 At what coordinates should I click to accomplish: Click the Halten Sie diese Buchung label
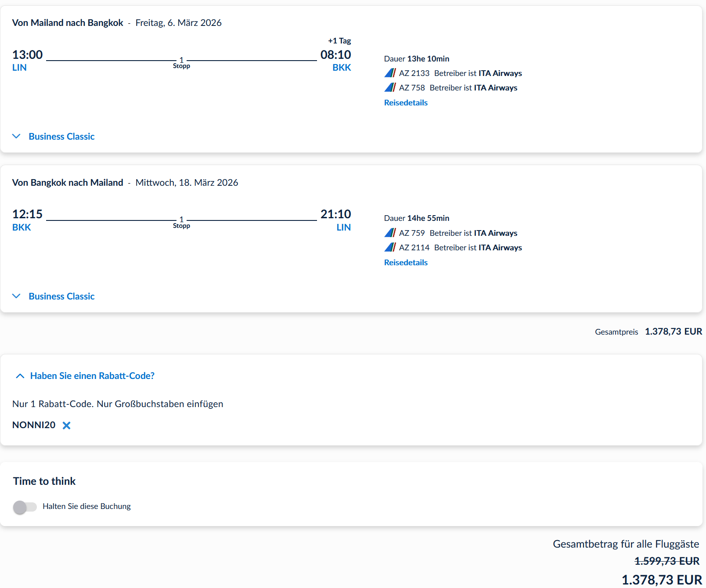(86, 506)
